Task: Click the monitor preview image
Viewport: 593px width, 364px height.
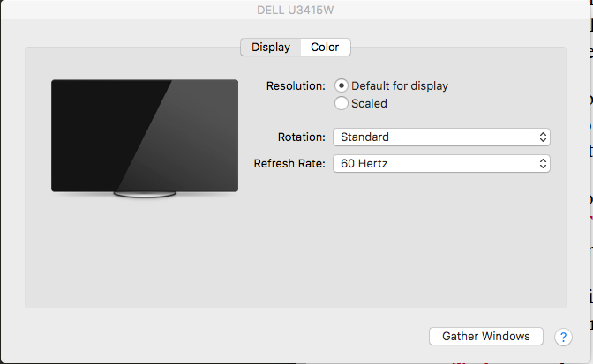Action: click(x=145, y=136)
